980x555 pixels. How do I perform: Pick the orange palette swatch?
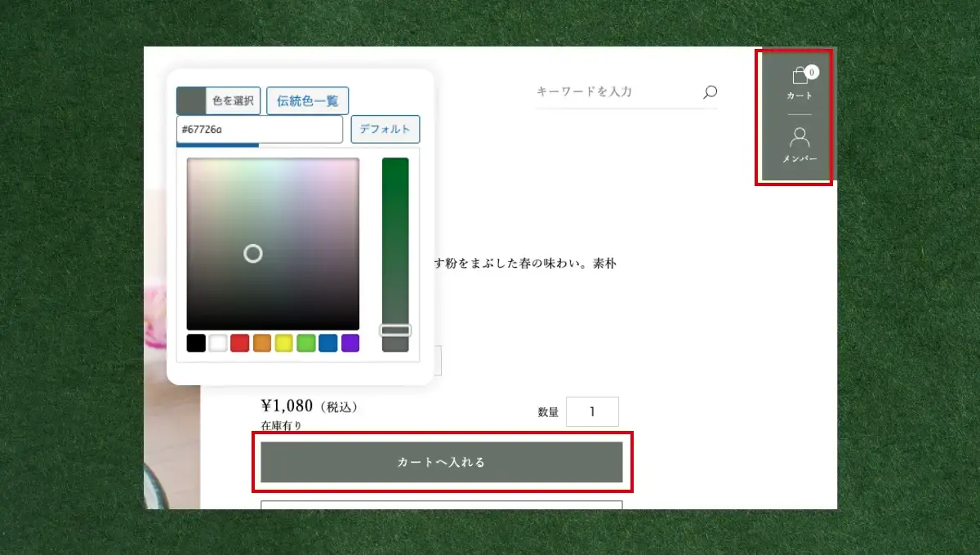click(x=262, y=343)
